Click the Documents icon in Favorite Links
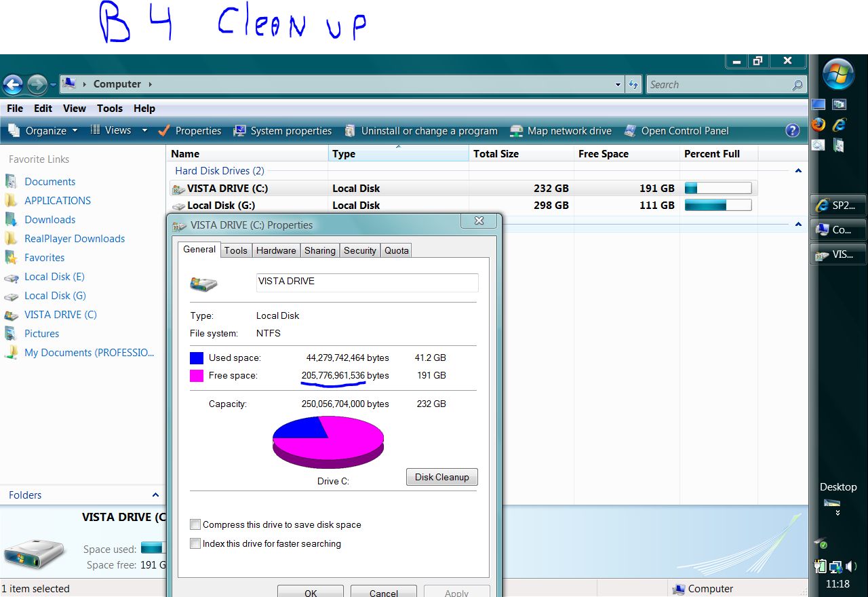 point(11,182)
